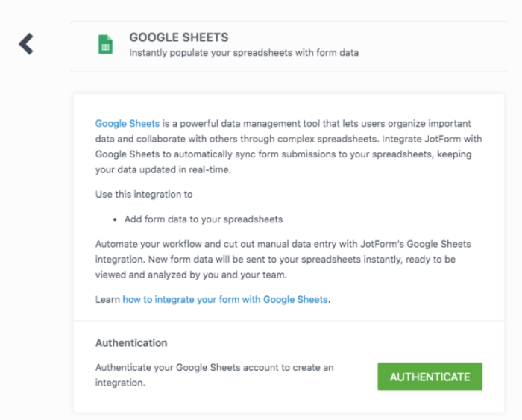Click the word 'Learn' before the link

point(107,299)
